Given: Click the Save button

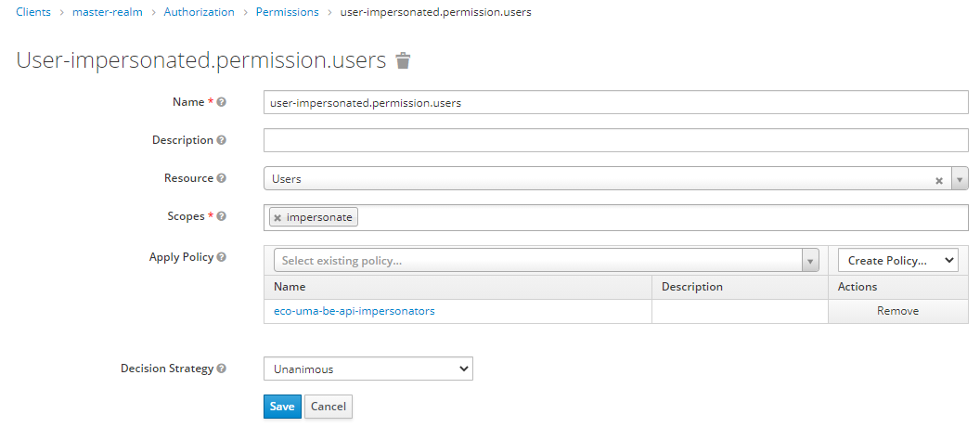Looking at the screenshot, I should [282, 407].
